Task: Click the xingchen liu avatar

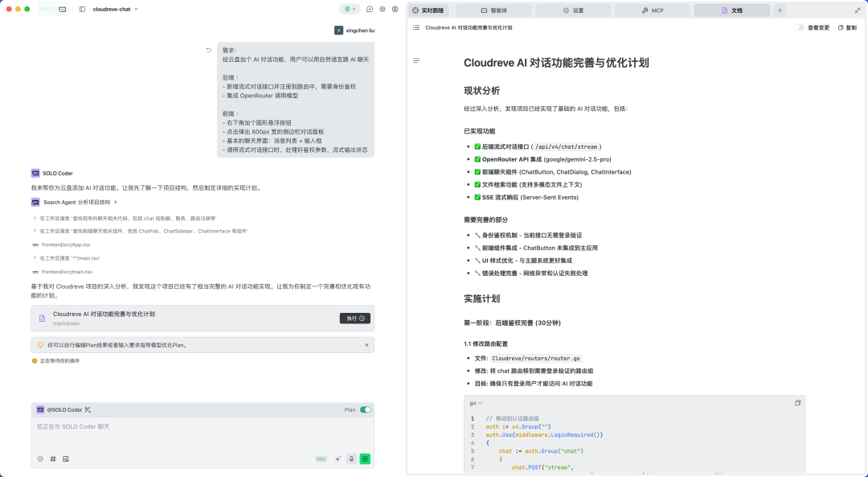Action: [339, 31]
